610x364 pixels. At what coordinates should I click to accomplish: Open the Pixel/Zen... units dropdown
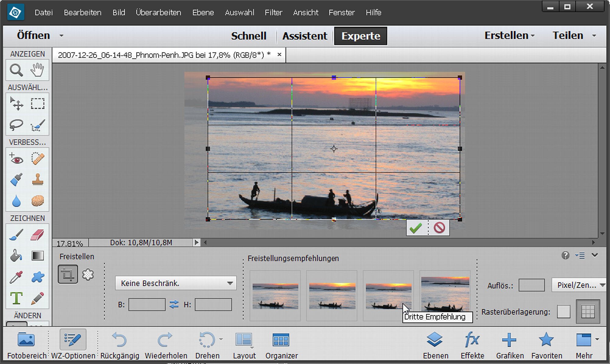579,285
